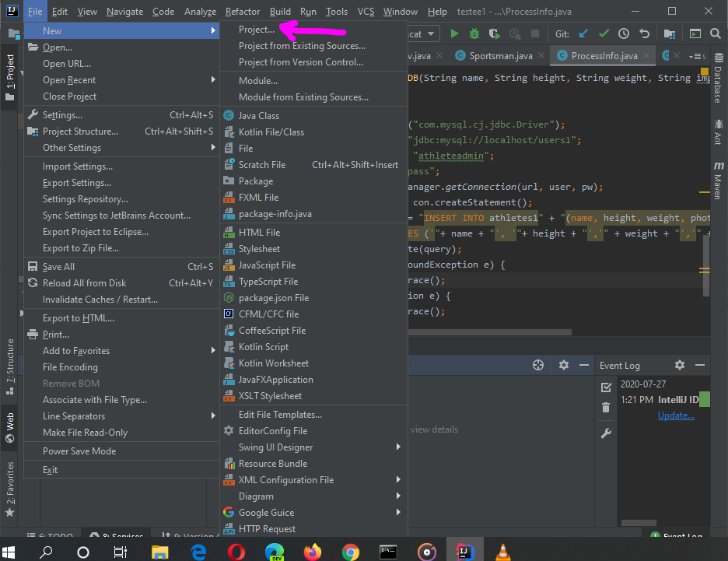Screen dimensions: 728x561
Task: Click the Git update (blue arrow) icon
Action: coord(583,33)
